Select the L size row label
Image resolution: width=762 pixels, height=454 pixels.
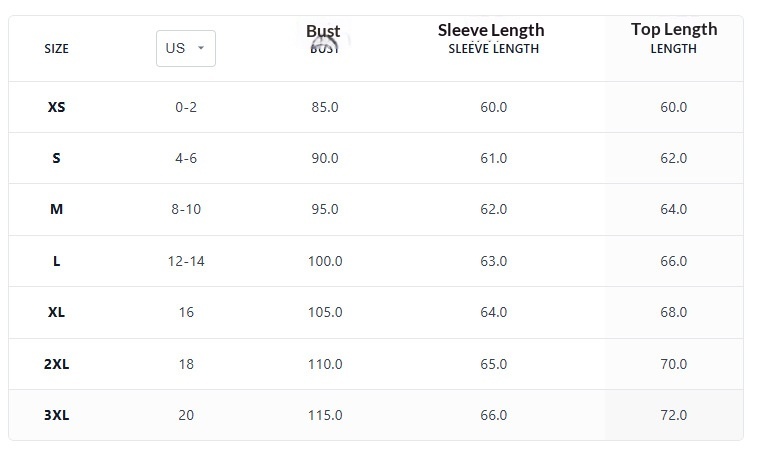(56, 261)
